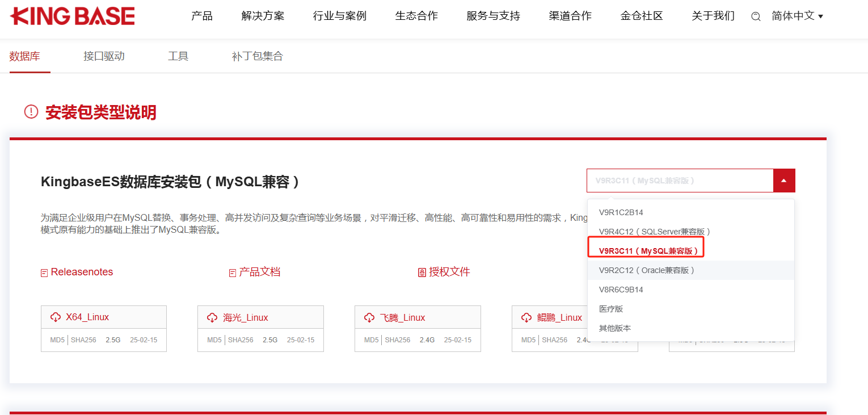Click the 授权文件 license icon
868x415 pixels.
(422, 273)
